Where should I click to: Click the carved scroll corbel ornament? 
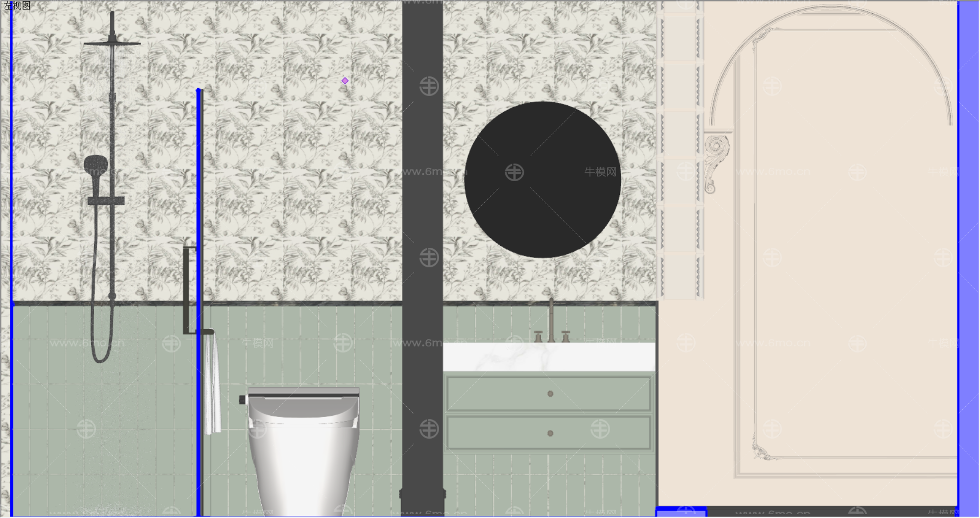pos(716,162)
